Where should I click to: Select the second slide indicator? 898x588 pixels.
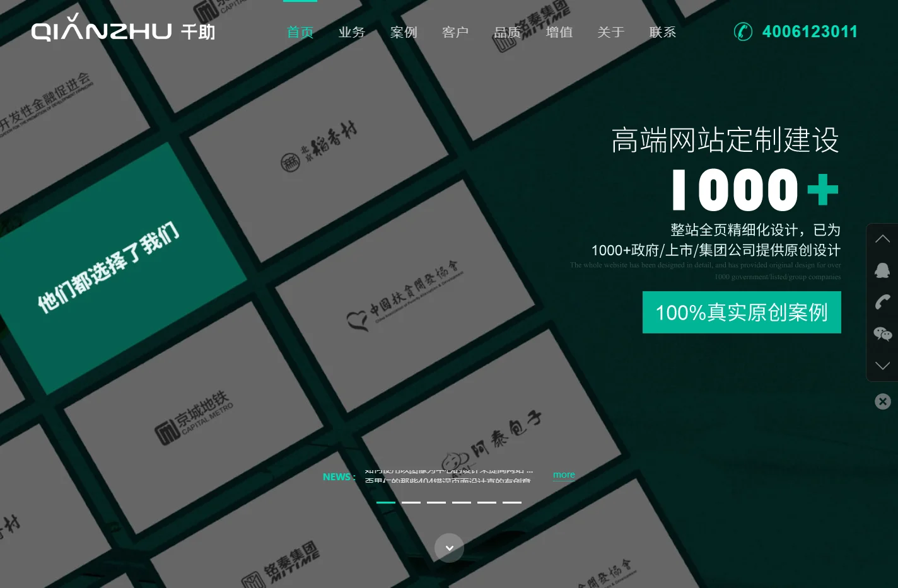pos(411,502)
